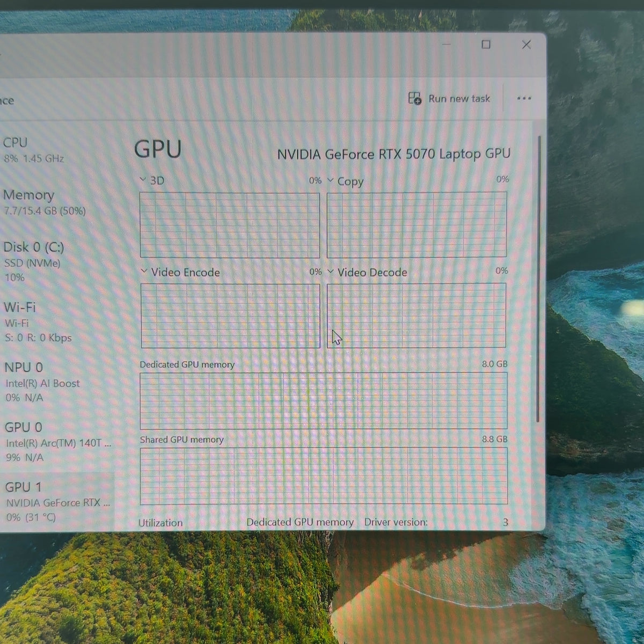This screenshot has width=644, height=644.
Task: Click the Dedicated GPU memory graph
Action: [x=324, y=401]
